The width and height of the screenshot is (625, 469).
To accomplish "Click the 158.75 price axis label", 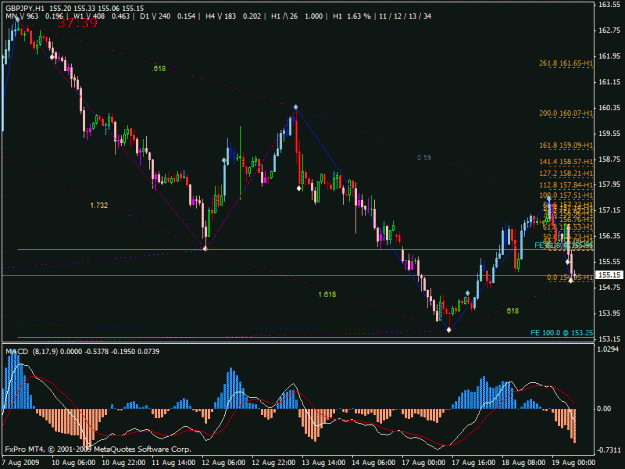I will pyautogui.click(x=609, y=159).
